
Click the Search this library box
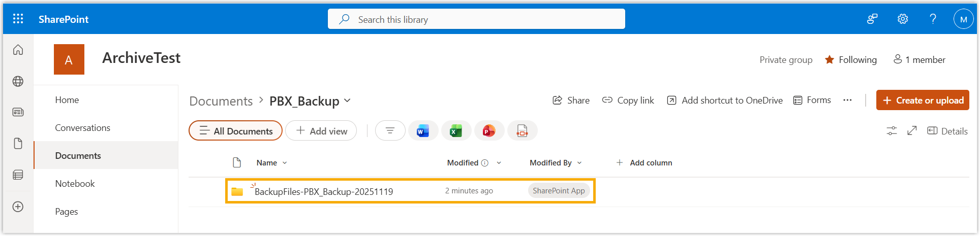pyautogui.click(x=476, y=19)
